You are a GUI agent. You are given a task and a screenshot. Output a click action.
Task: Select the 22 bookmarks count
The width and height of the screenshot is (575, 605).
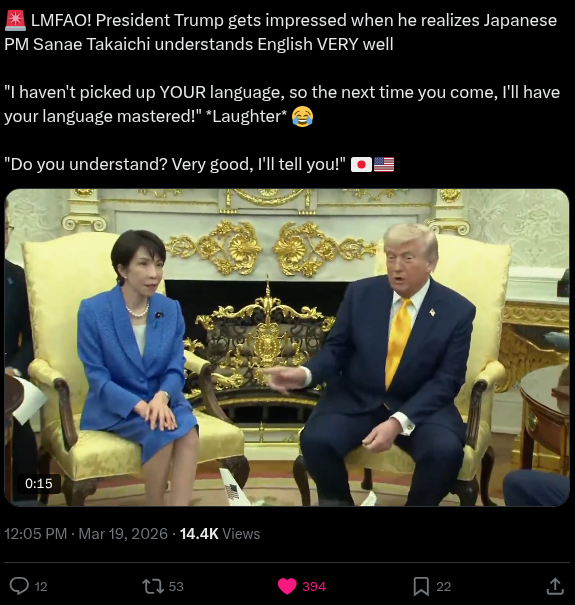[444, 586]
